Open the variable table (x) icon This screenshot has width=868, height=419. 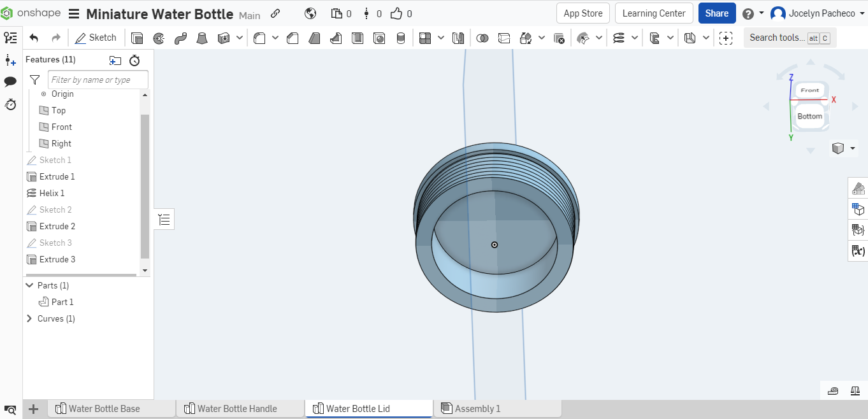point(858,251)
